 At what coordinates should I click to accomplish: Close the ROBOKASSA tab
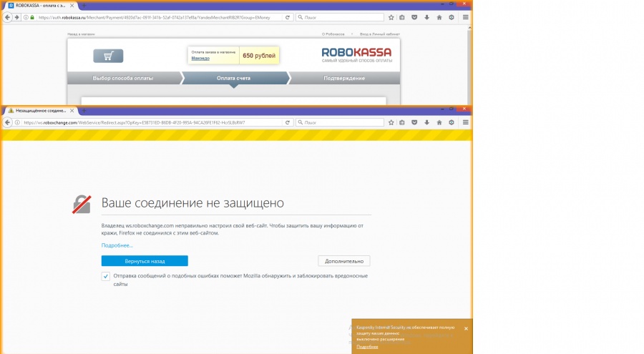[x=72, y=6]
